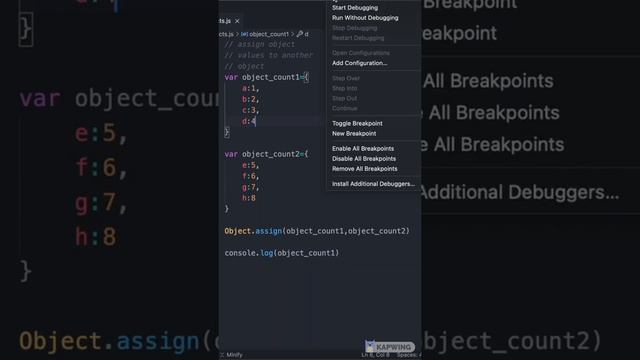Select Step Out menu entry
This screenshot has width=640, height=360.
click(x=344, y=98)
